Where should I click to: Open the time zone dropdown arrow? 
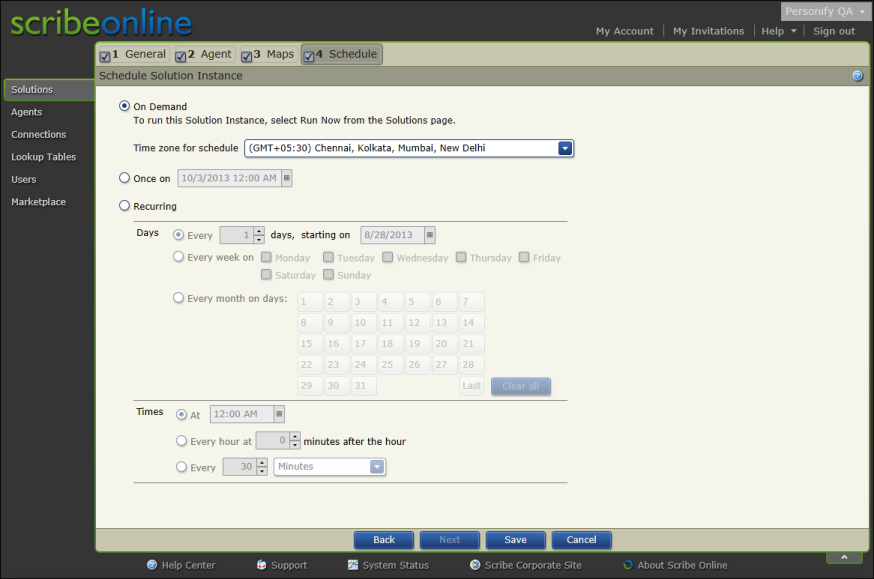[565, 148]
